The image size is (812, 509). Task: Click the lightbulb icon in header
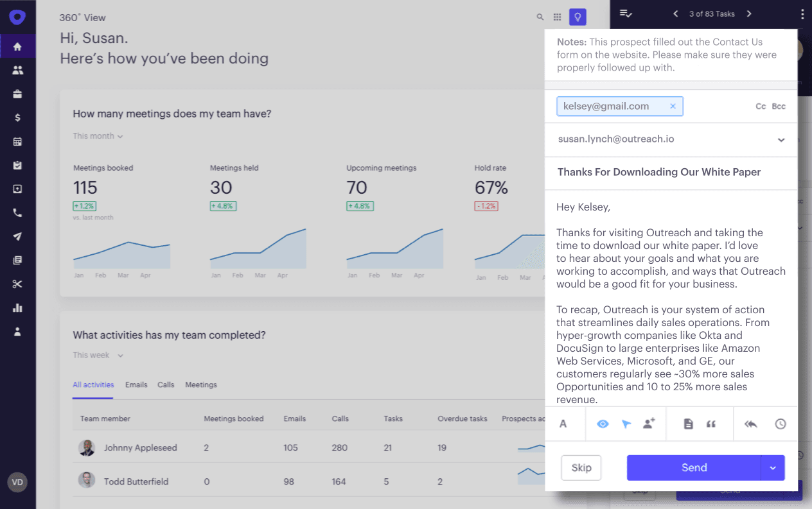click(x=578, y=17)
